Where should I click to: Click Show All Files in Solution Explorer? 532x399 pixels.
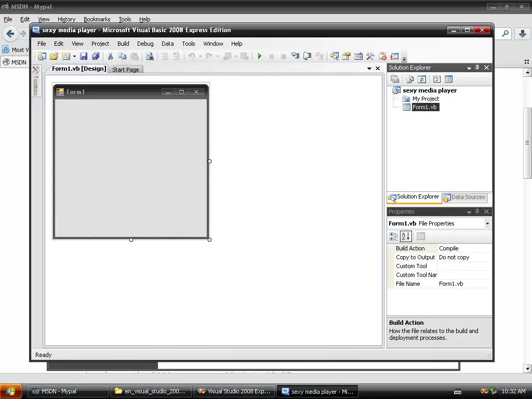(410, 79)
